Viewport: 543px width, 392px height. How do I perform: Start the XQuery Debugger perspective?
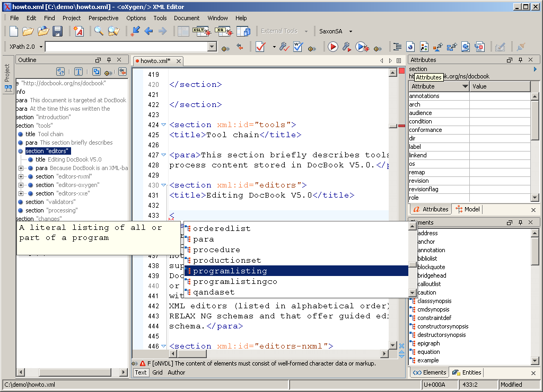[223, 32]
